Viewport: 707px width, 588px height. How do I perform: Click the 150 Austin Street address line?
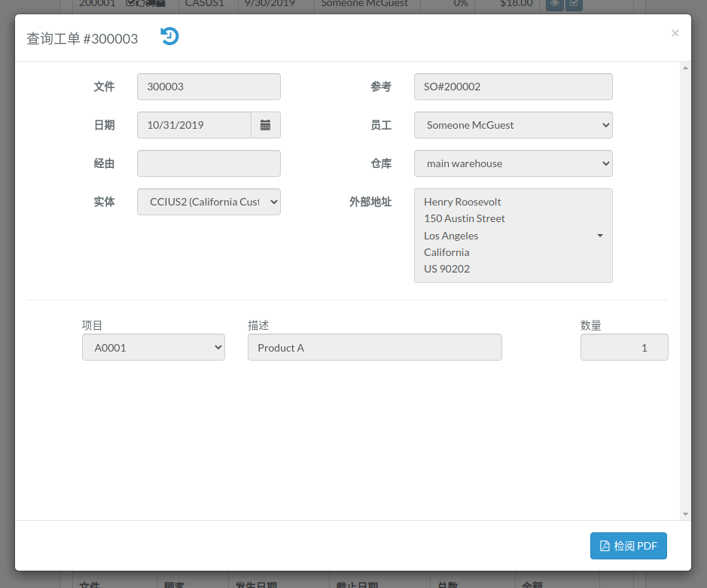(464, 218)
